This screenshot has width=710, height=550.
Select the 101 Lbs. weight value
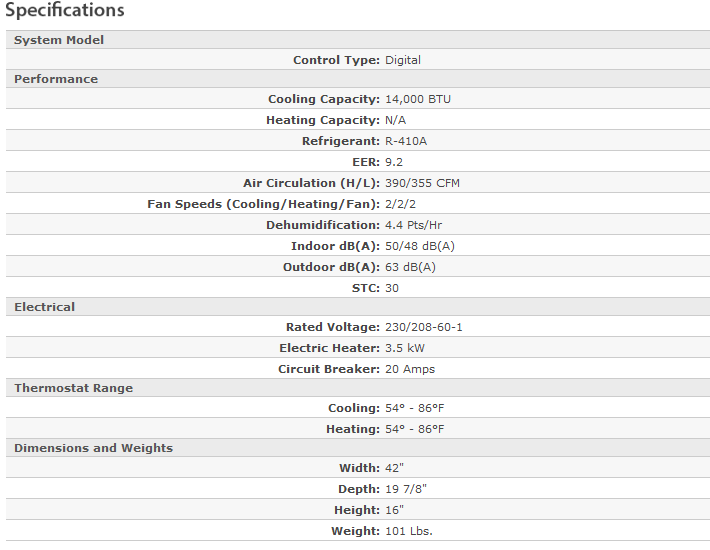pos(409,531)
